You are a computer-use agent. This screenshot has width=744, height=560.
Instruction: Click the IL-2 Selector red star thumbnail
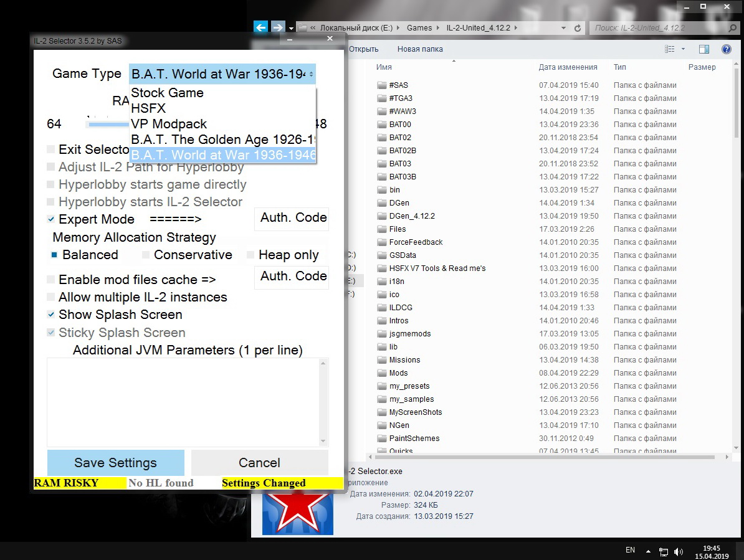pos(297,514)
